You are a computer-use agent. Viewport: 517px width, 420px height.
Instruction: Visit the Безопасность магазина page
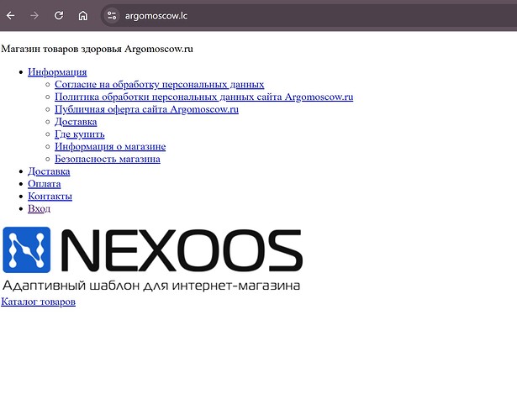click(x=107, y=159)
